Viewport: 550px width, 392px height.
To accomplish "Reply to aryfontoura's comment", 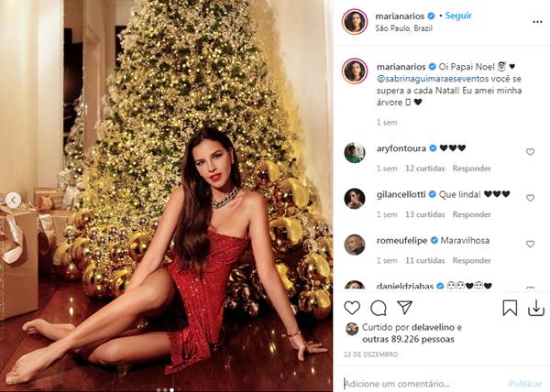I will point(472,169).
